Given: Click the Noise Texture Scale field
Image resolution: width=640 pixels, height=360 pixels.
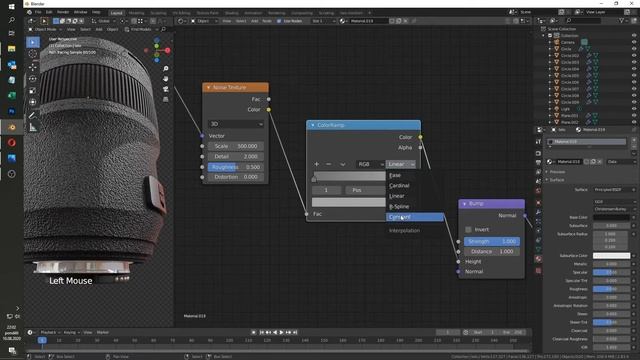Looking at the screenshot, I should [236, 146].
